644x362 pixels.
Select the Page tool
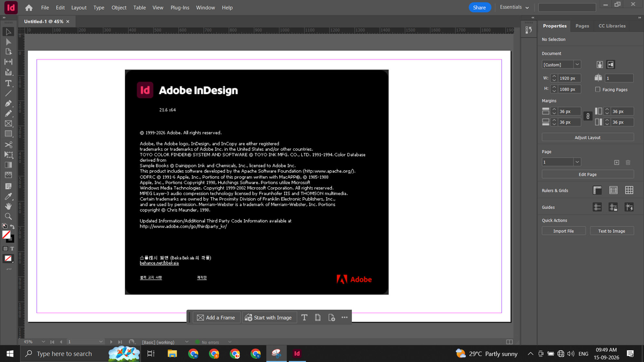pyautogui.click(x=8, y=52)
